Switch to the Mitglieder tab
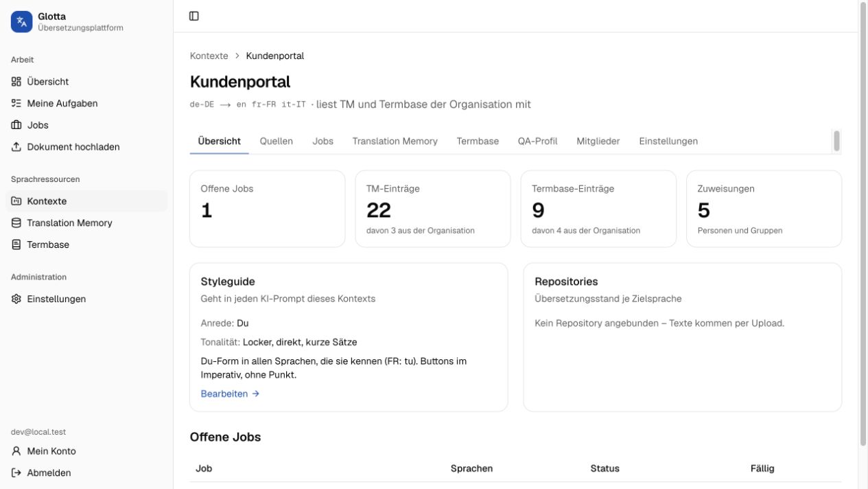This screenshot has height=489, width=868. tap(598, 141)
